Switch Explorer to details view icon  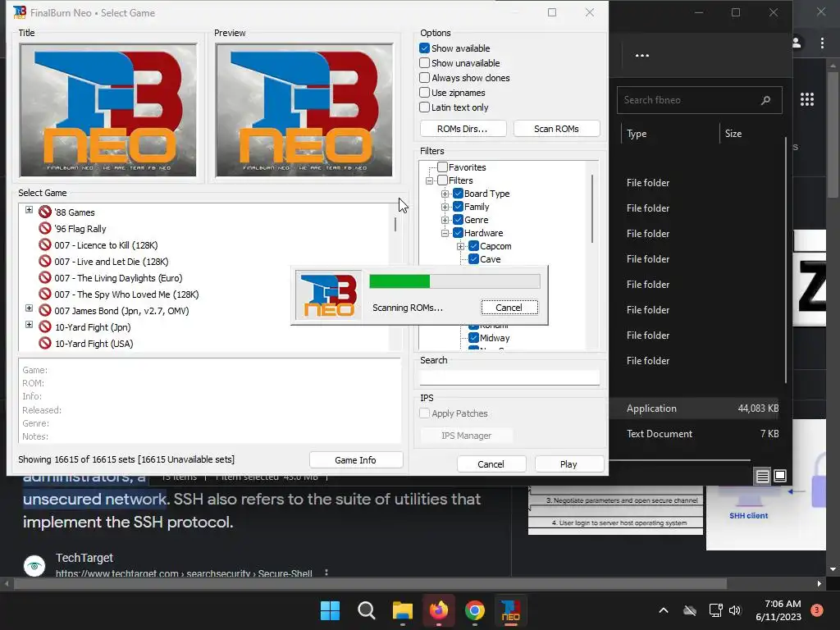point(762,476)
